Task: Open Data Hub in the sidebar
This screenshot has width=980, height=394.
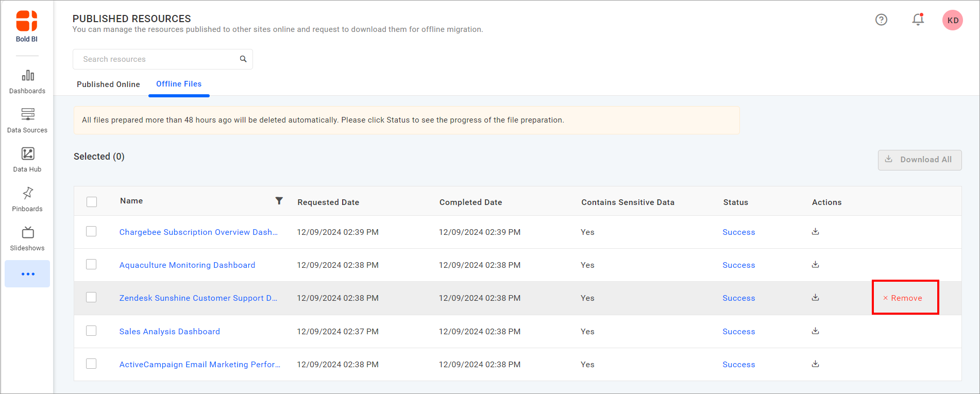Action: tap(27, 160)
